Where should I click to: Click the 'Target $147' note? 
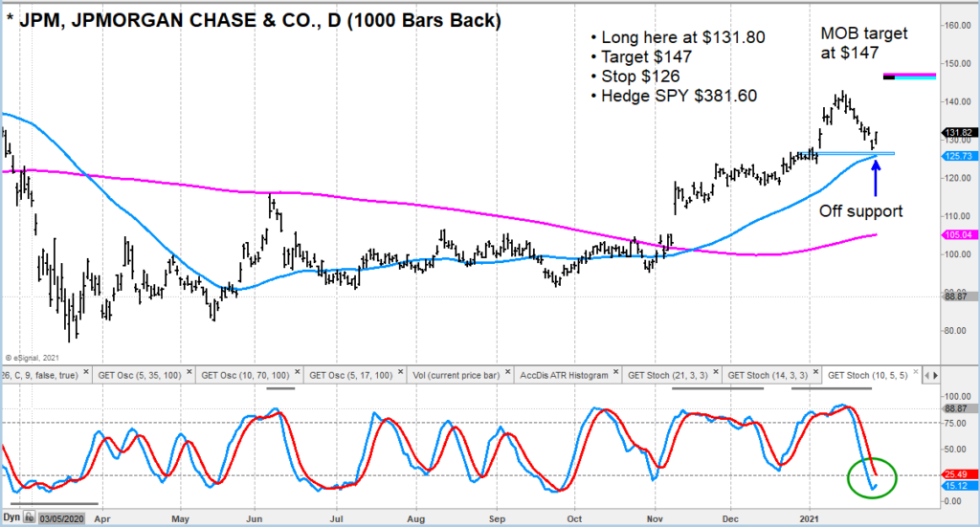[x=641, y=56]
